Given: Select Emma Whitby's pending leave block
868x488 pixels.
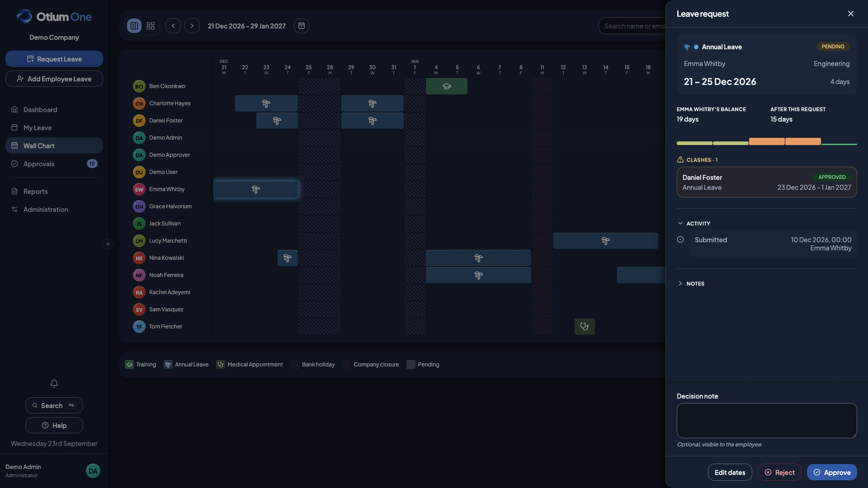Looking at the screenshot, I should coord(256,189).
